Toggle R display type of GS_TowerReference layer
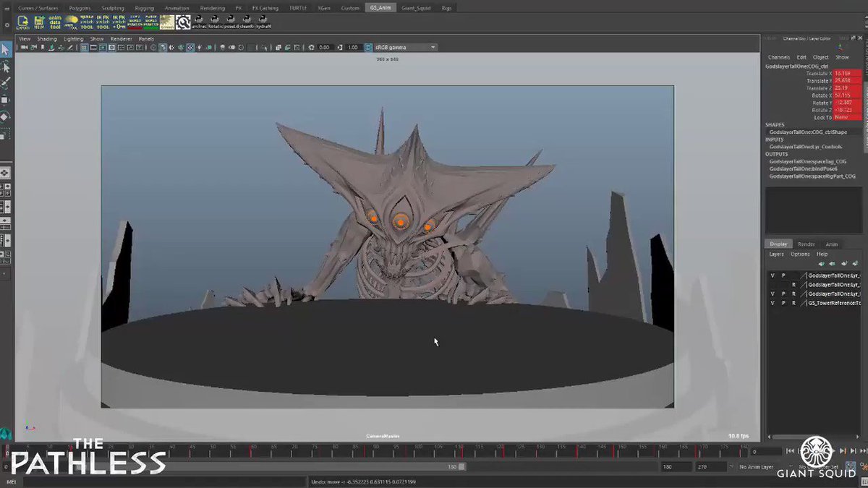The image size is (868, 488). [x=793, y=304]
